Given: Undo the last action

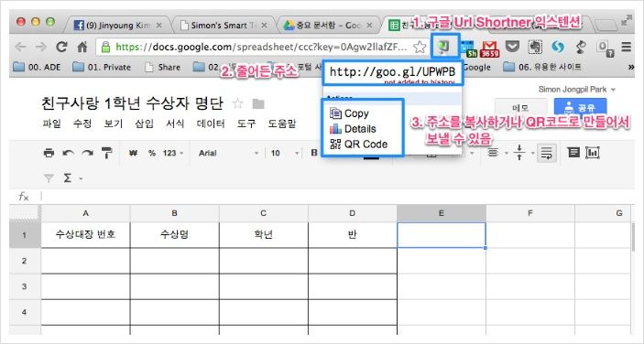Looking at the screenshot, I should point(68,153).
